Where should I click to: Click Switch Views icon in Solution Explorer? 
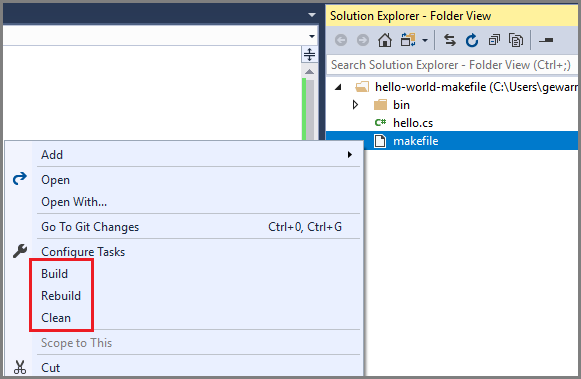pyautogui.click(x=408, y=40)
